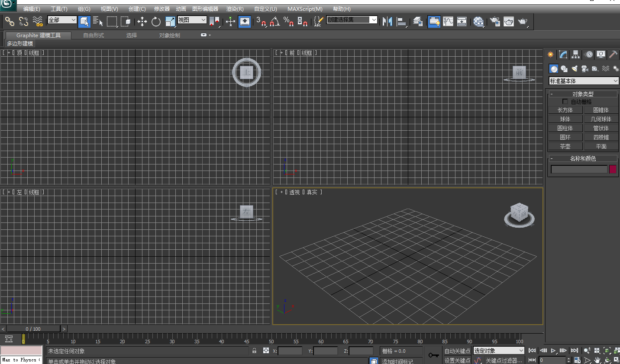Open the 视图 reference coordinate dropdown
This screenshot has height=364, width=620.
point(192,19)
